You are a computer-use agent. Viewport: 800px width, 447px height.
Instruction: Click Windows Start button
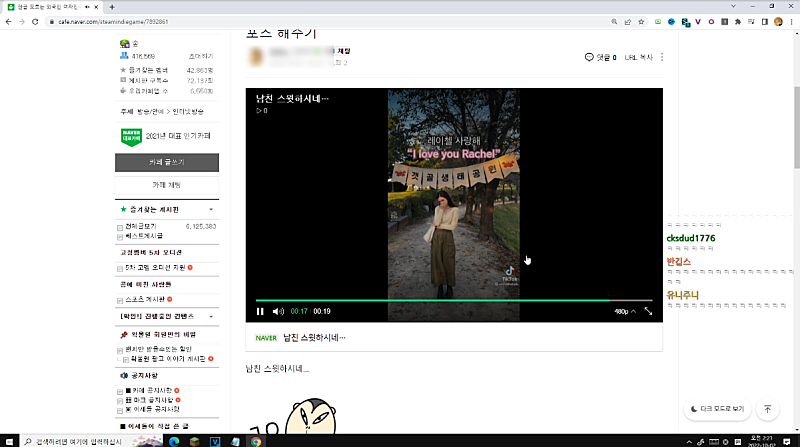click(9, 441)
